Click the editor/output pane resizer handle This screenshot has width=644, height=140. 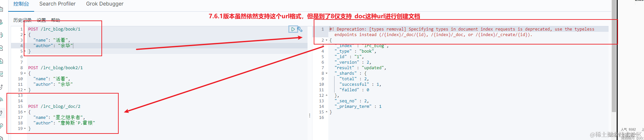coord(310,115)
